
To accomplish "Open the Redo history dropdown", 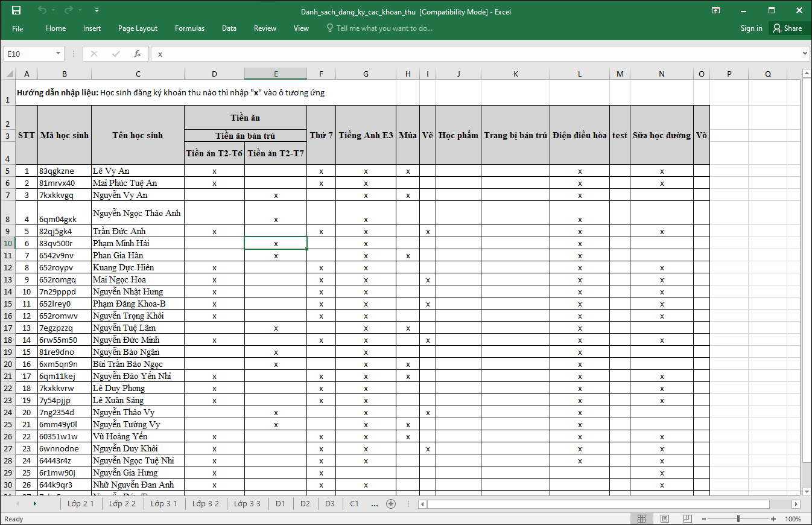I will [80, 10].
